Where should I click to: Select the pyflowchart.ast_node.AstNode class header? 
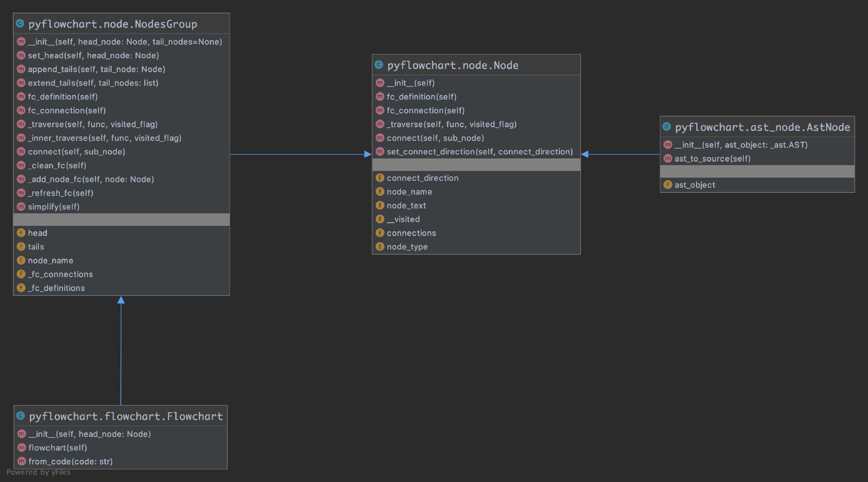pos(762,127)
